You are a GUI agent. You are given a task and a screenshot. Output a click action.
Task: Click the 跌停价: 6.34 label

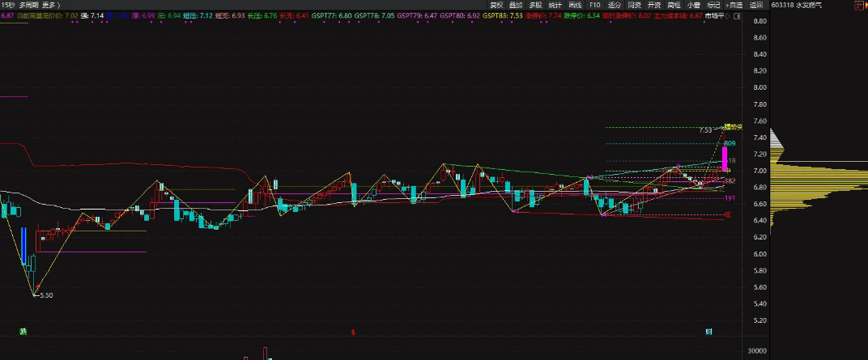pyautogui.click(x=582, y=15)
